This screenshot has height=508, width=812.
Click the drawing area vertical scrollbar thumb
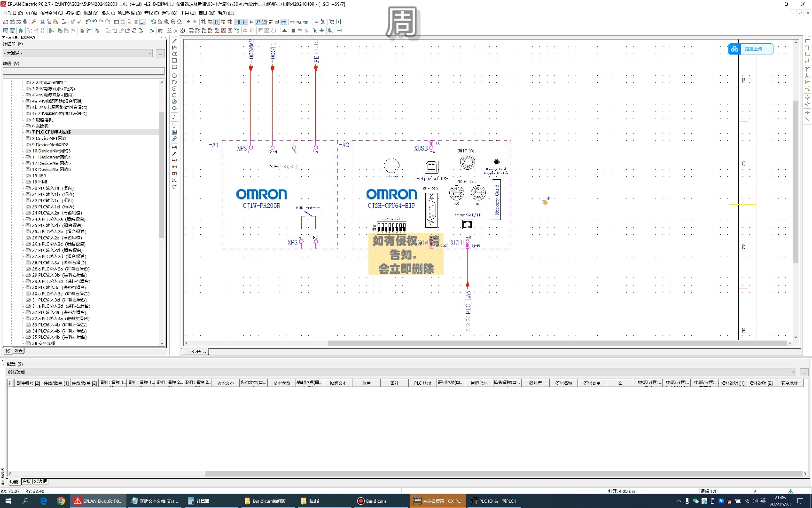(796, 182)
